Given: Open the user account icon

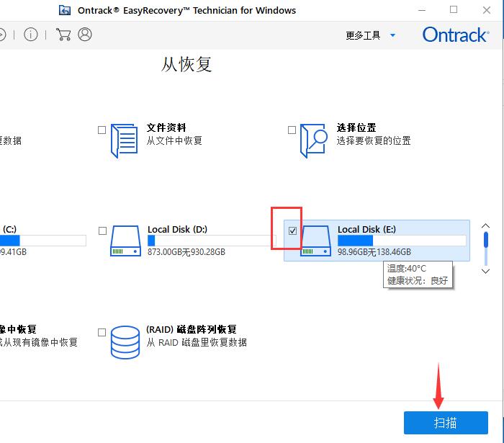Looking at the screenshot, I should point(85,34).
